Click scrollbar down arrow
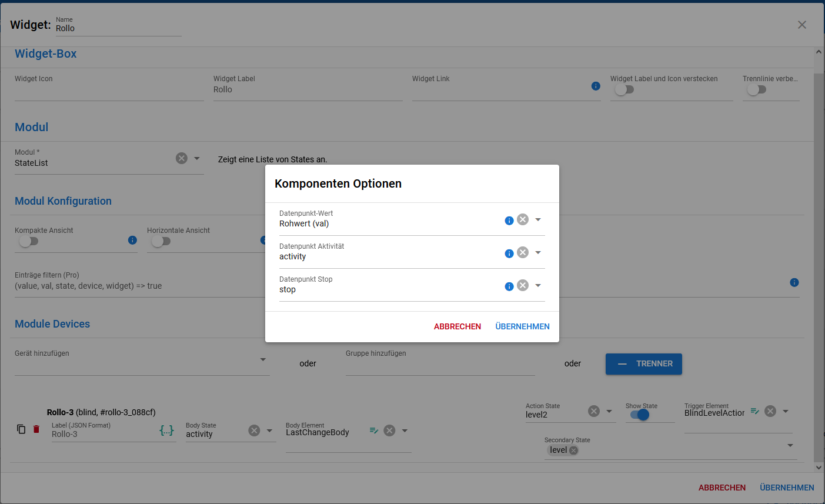 tap(819, 468)
